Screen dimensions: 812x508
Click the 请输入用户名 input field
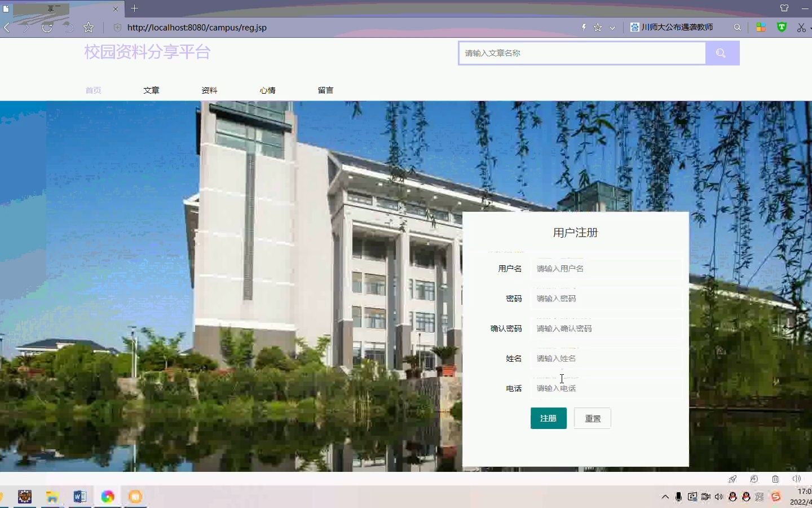coord(606,268)
